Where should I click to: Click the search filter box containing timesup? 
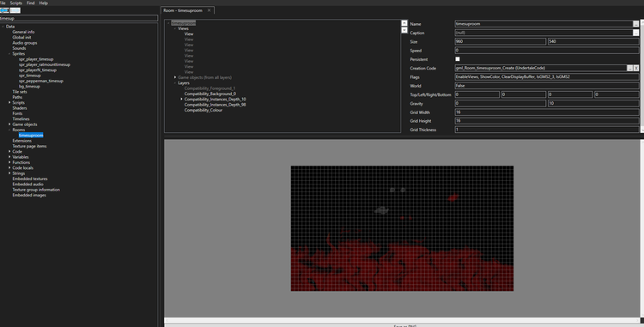click(x=79, y=18)
